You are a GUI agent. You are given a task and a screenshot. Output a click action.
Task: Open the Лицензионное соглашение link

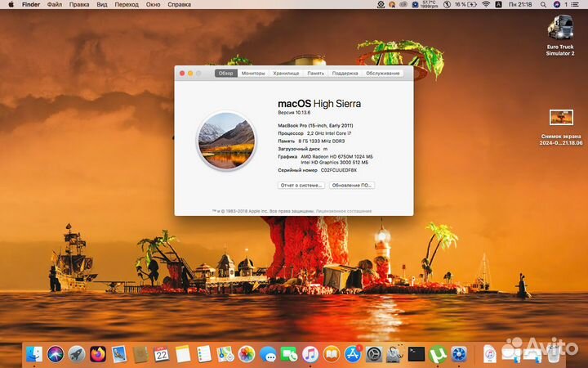click(x=344, y=211)
